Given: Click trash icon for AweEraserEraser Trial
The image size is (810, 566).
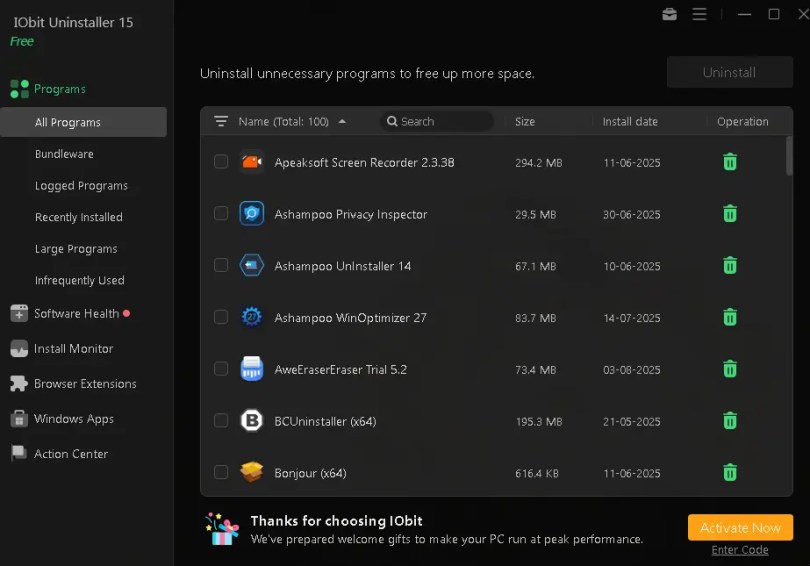Looking at the screenshot, I should 729,369.
